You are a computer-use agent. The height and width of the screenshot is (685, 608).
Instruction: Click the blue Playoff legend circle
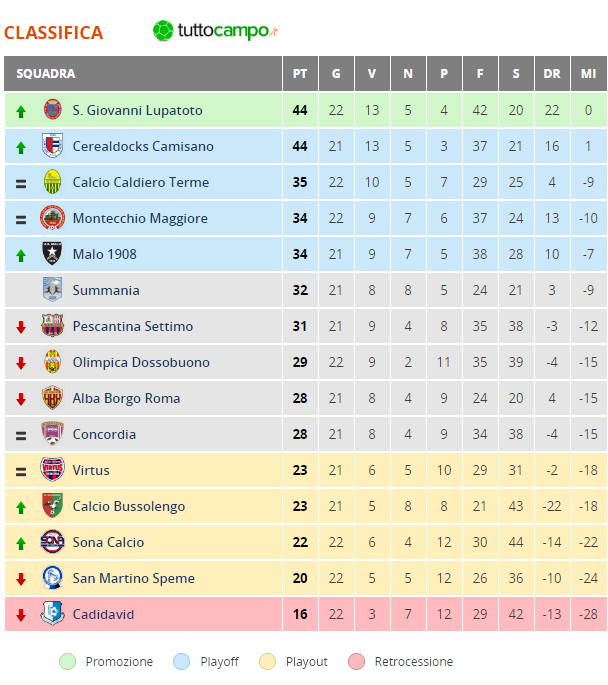[181, 661]
